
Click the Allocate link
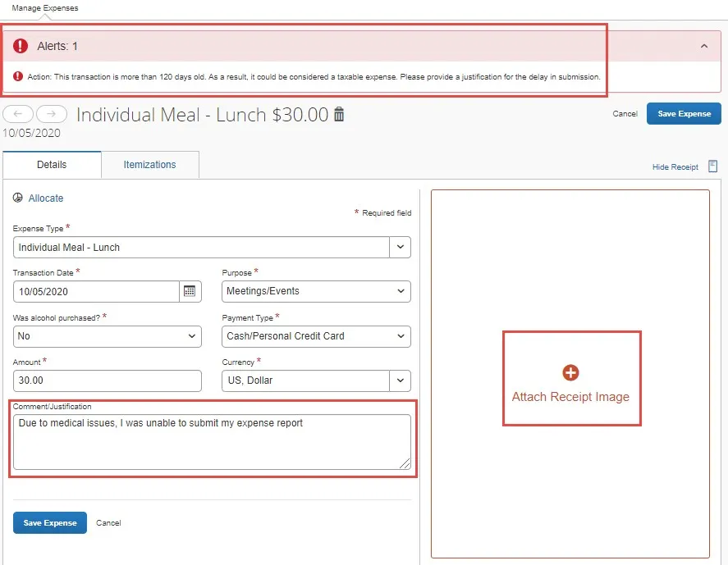click(x=45, y=198)
